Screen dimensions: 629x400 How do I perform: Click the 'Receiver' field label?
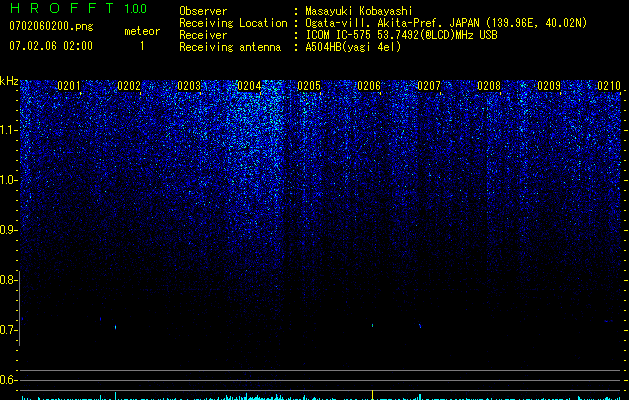coord(203,35)
